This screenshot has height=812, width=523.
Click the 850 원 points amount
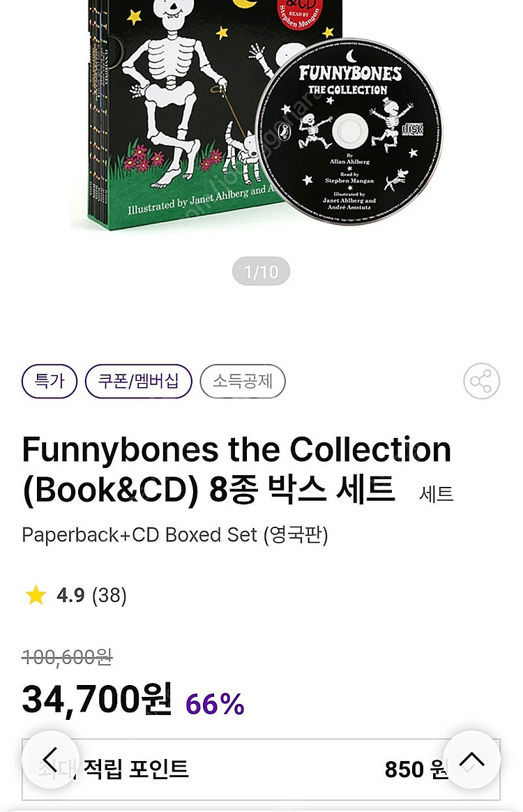coord(416,769)
